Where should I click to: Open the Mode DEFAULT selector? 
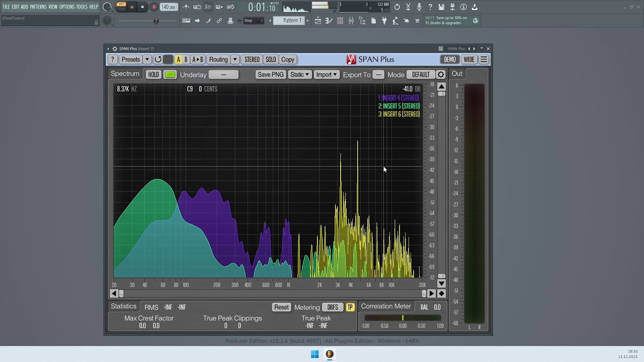click(x=421, y=74)
